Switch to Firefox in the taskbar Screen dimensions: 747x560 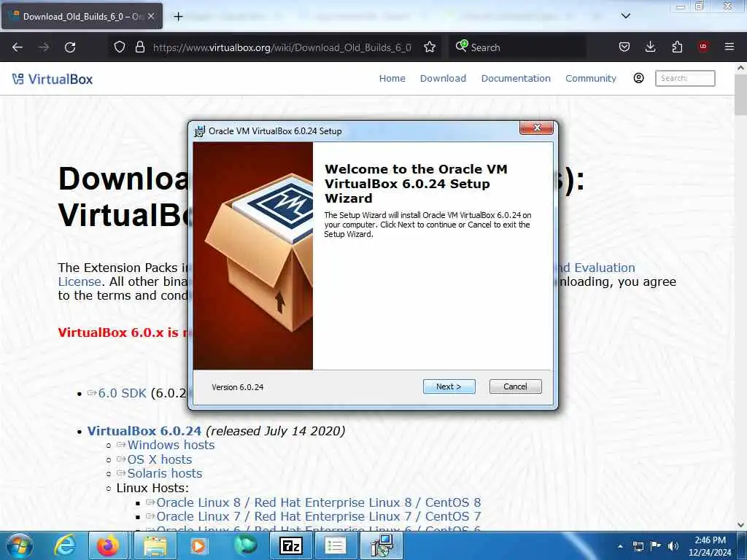(108, 545)
